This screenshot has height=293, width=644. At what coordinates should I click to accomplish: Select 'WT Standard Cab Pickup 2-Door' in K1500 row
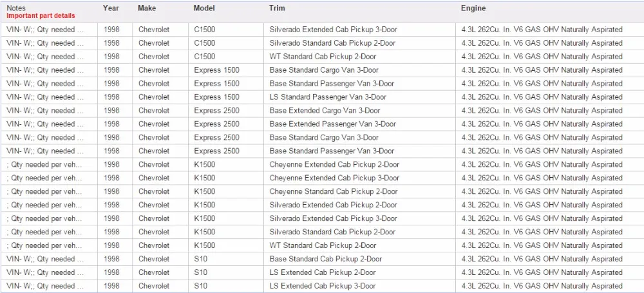pos(323,246)
